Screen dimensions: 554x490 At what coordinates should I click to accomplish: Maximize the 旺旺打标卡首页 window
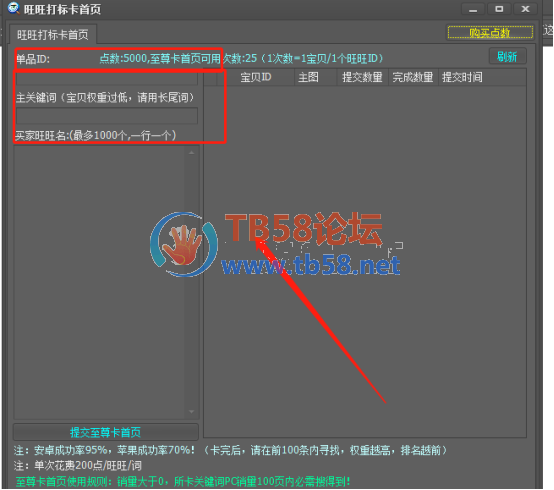pos(499,9)
